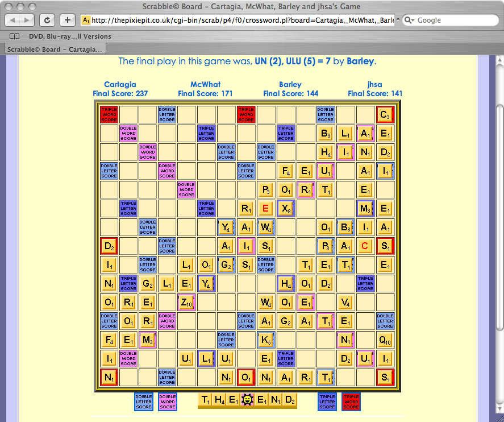Open the Google search magnifier dropdown
The width and height of the screenshot is (504, 422).
click(409, 20)
